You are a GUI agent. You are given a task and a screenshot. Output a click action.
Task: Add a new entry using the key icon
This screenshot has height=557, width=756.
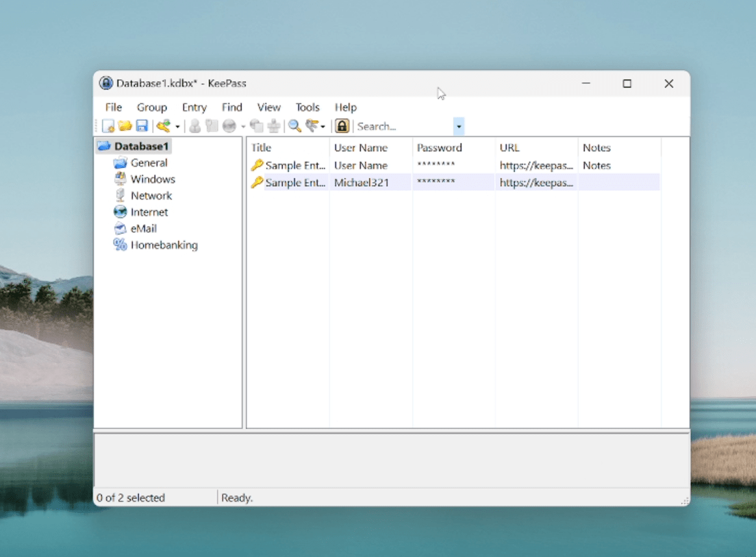point(164,126)
